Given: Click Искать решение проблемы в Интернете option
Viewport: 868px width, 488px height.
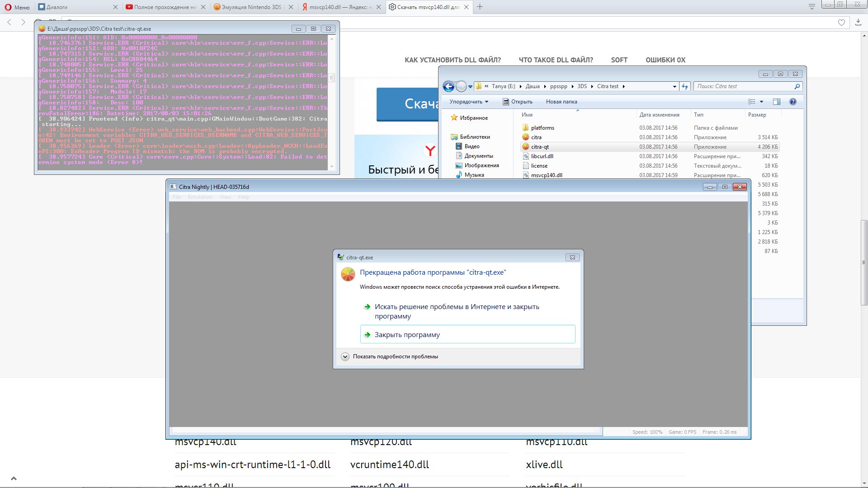Looking at the screenshot, I should [467, 311].
